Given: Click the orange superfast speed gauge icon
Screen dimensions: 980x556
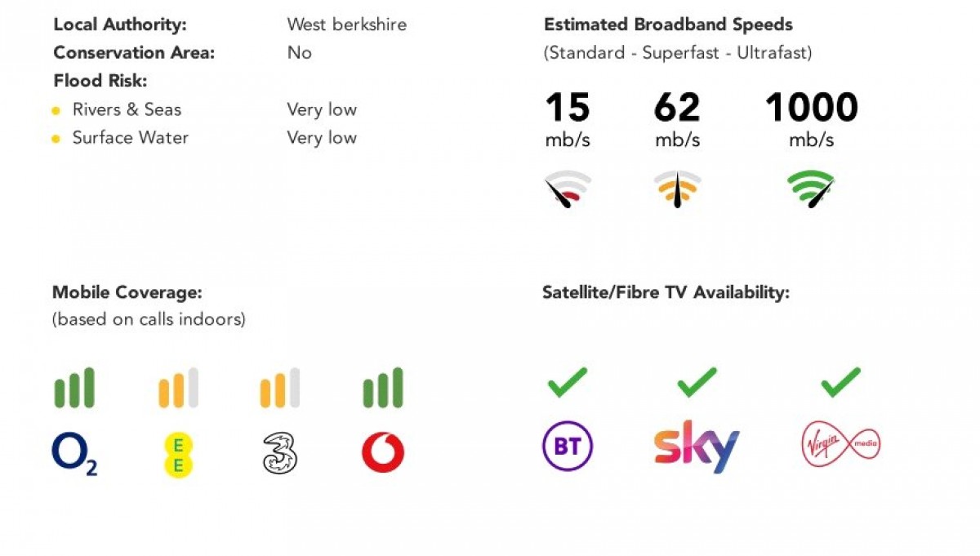Looking at the screenshot, I should 677,189.
